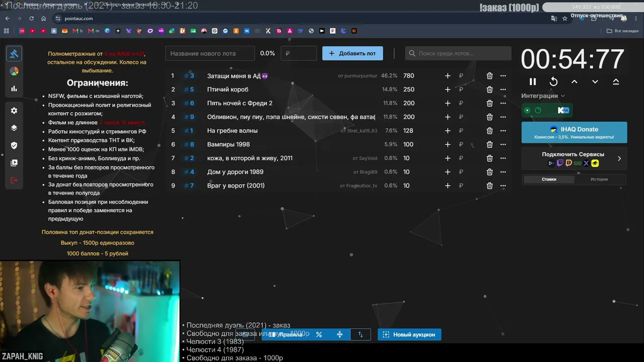Switch to the История tab
The width and height of the screenshot is (644, 362).
coord(599,179)
